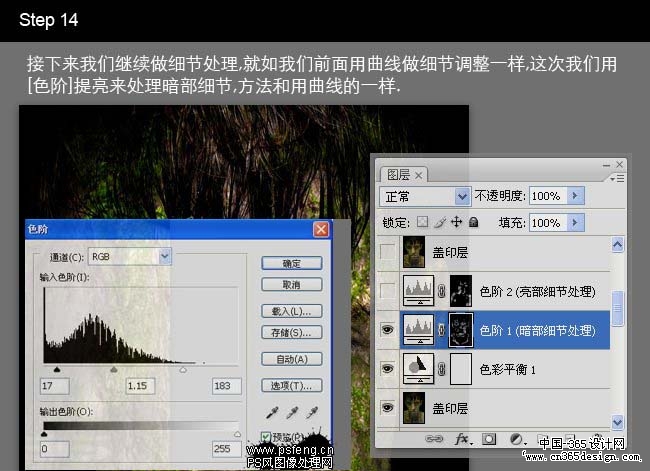Click the input black point slider triangle
This screenshot has width=650, height=471.
coord(57,369)
